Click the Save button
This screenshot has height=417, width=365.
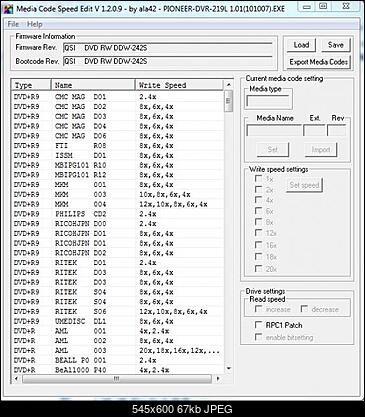tap(335, 45)
